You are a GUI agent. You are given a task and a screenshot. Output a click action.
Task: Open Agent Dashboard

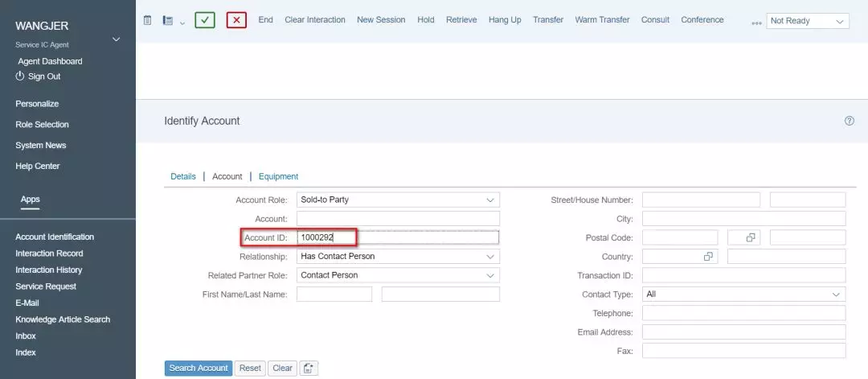click(50, 61)
